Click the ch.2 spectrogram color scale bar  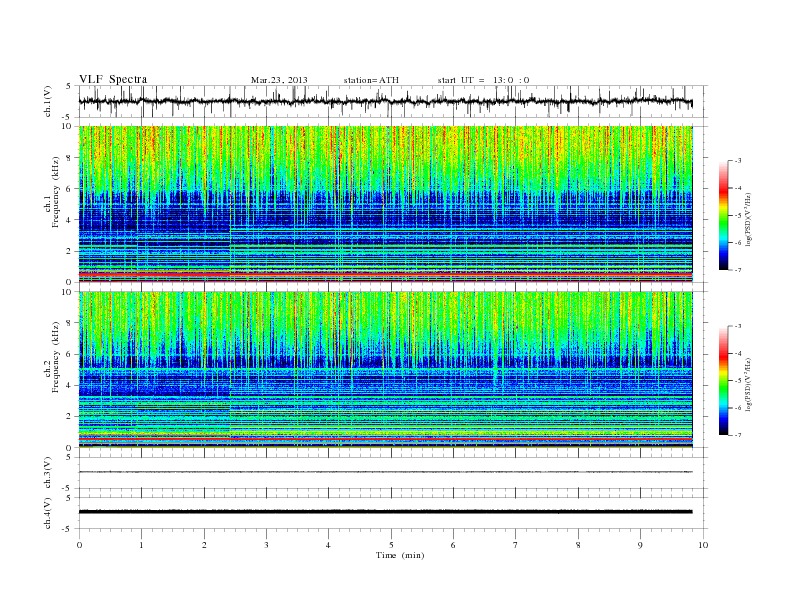(x=723, y=380)
